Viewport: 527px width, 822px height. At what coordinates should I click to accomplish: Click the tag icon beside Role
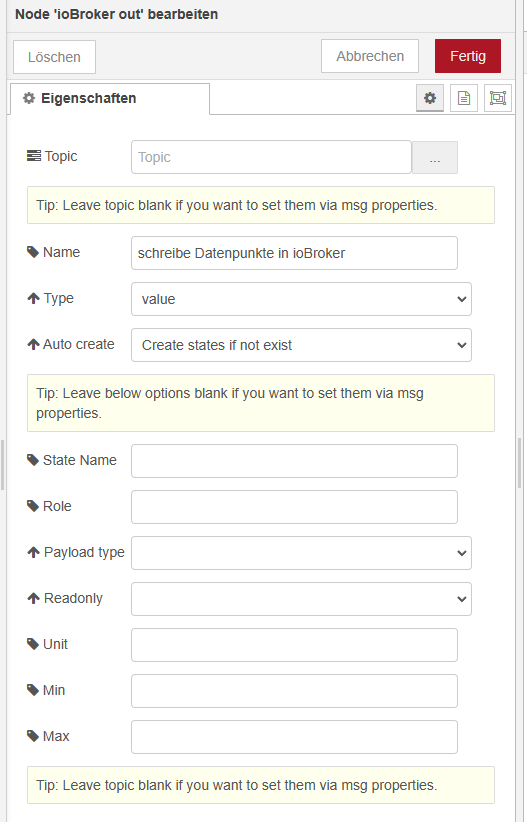33,506
